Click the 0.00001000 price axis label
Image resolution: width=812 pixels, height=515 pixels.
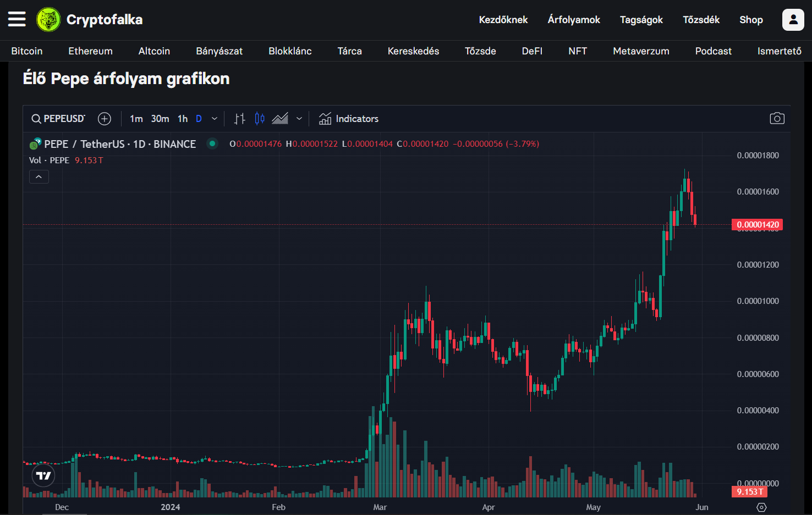(x=758, y=301)
